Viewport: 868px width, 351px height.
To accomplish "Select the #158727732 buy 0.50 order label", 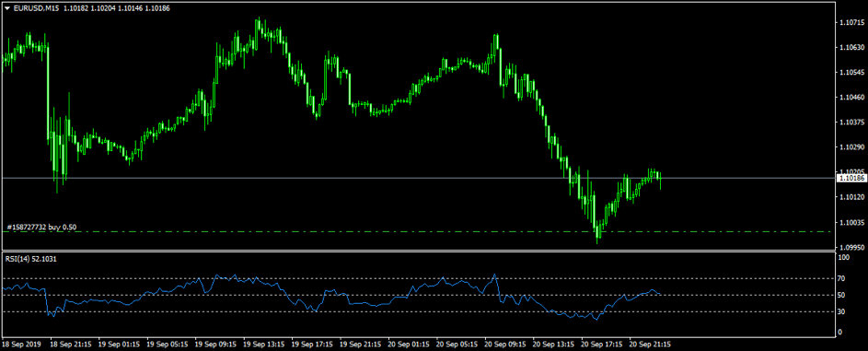I will pos(41,227).
